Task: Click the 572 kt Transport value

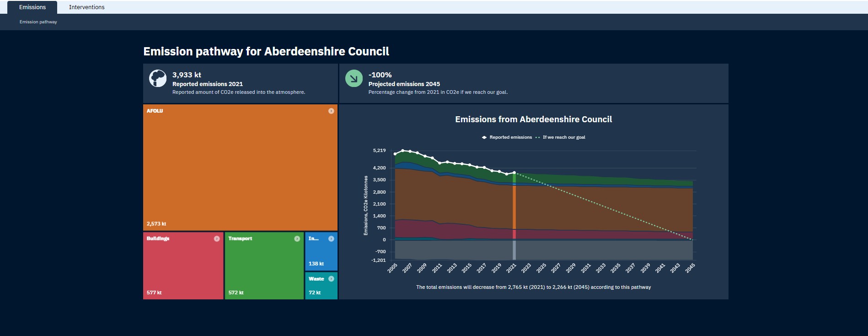Action: (x=236, y=293)
